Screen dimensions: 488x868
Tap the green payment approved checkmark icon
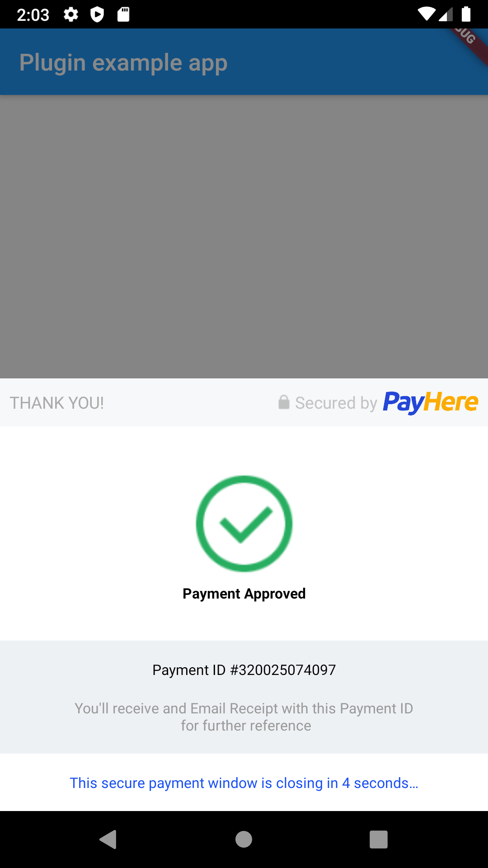click(x=244, y=524)
